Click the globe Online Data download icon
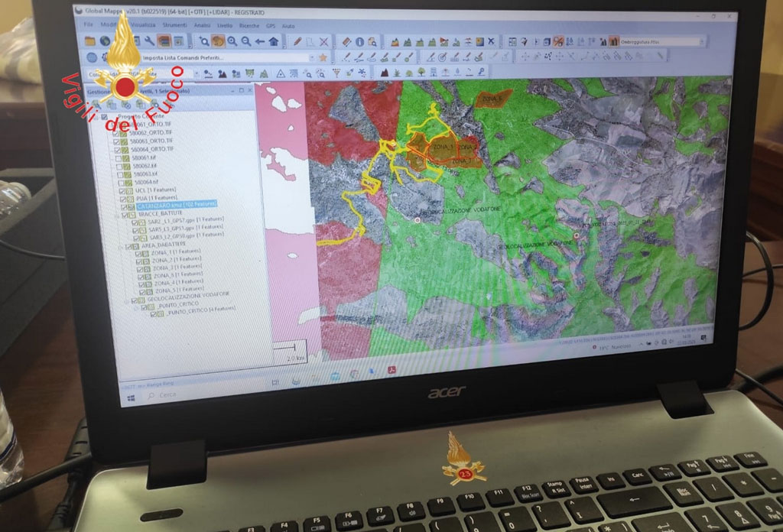The width and height of the screenshot is (783, 532). (105, 41)
